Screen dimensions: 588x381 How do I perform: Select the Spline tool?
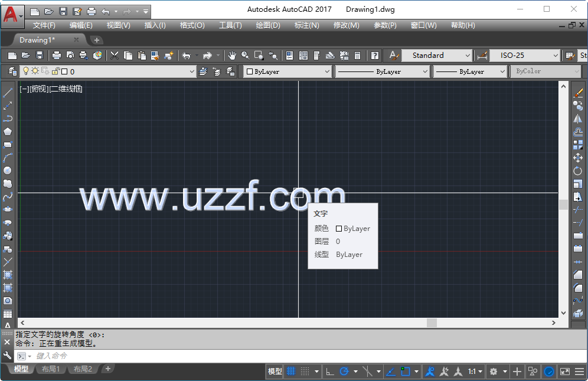tap(8, 196)
